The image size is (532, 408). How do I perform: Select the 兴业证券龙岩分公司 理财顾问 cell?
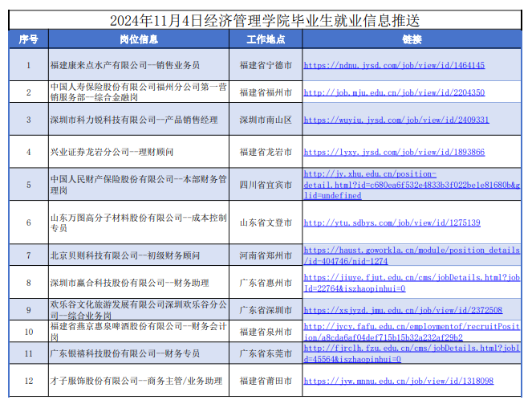138,152
